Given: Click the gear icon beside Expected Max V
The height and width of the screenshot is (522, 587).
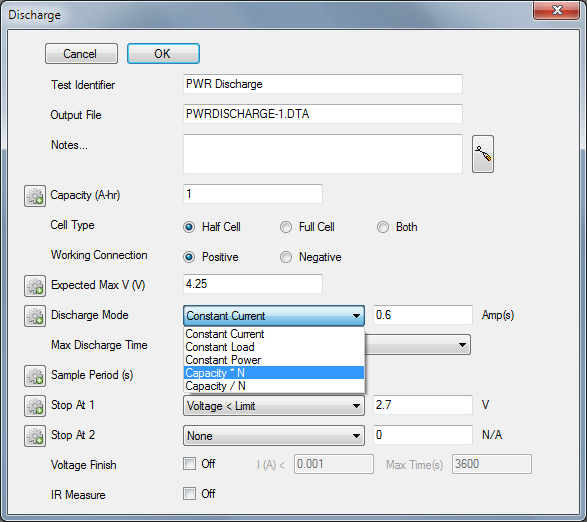Looking at the screenshot, I should [x=35, y=286].
